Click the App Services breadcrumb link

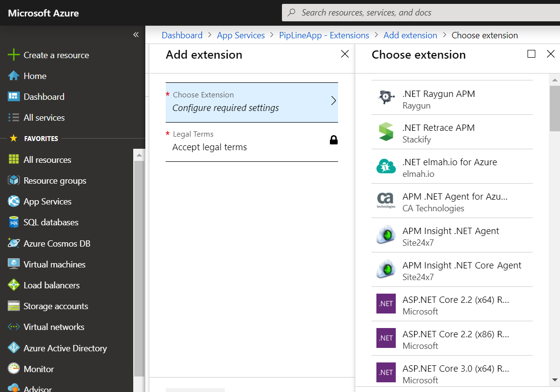[241, 35]
